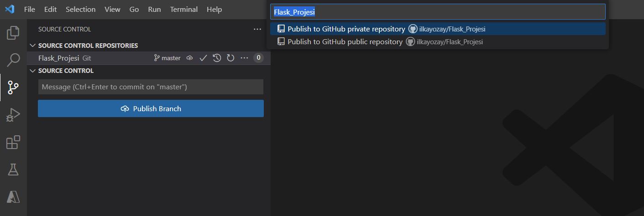The image size is (644, 216).
Task: Open the Terminal menu
Action: tap(183, 9)
